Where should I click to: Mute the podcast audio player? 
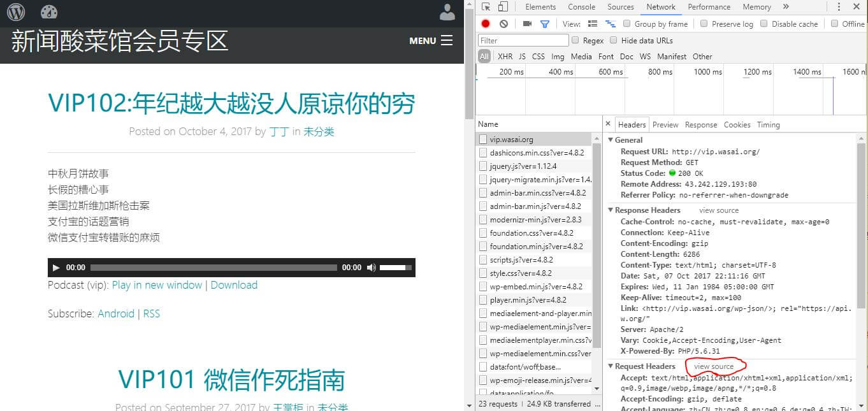tap(371, 268)
